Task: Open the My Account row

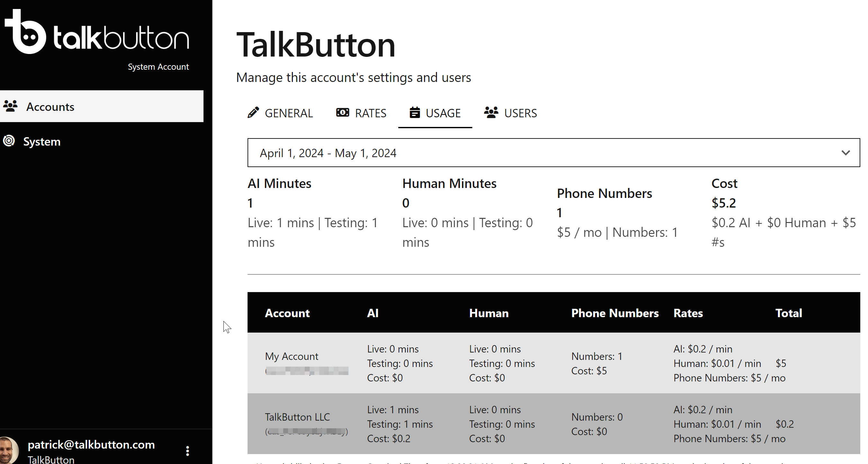Action: (x=292, y=356)
